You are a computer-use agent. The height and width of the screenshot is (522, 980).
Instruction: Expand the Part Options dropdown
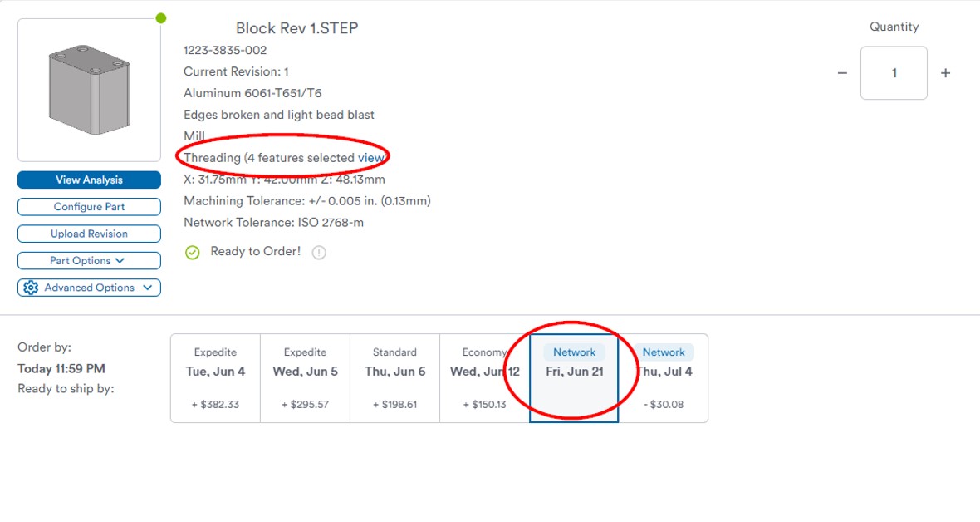pos(89,260)
